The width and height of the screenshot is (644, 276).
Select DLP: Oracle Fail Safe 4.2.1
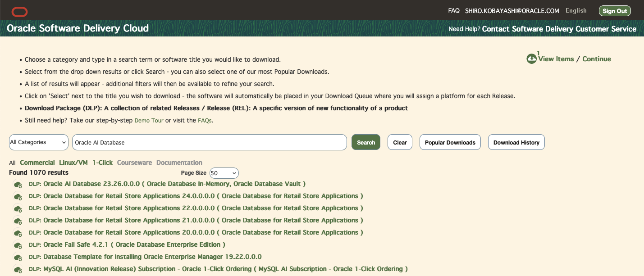[x=127, y=244]
